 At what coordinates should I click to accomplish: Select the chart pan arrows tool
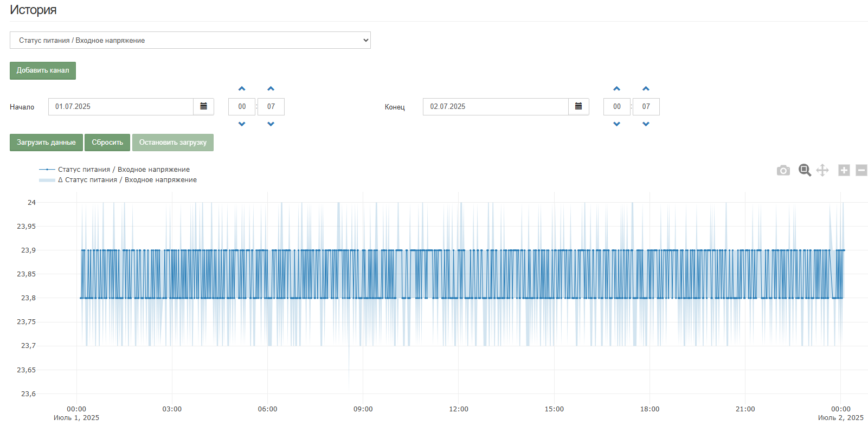tap(822, 170)
